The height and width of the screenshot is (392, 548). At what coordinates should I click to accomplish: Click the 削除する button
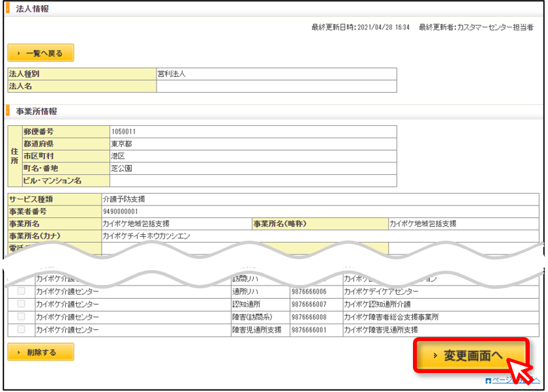point(40,352)
